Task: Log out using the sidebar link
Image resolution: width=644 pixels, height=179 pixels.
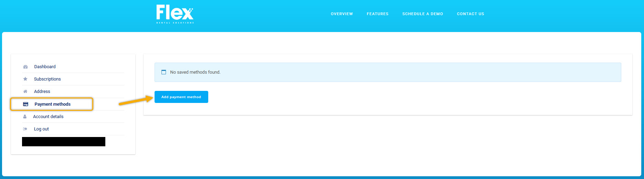Action: (x=41, y=129)
